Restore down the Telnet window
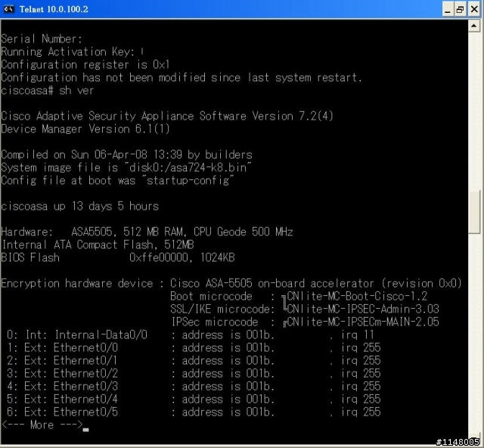This screenshot has height=448, width=484. (461, 10)
